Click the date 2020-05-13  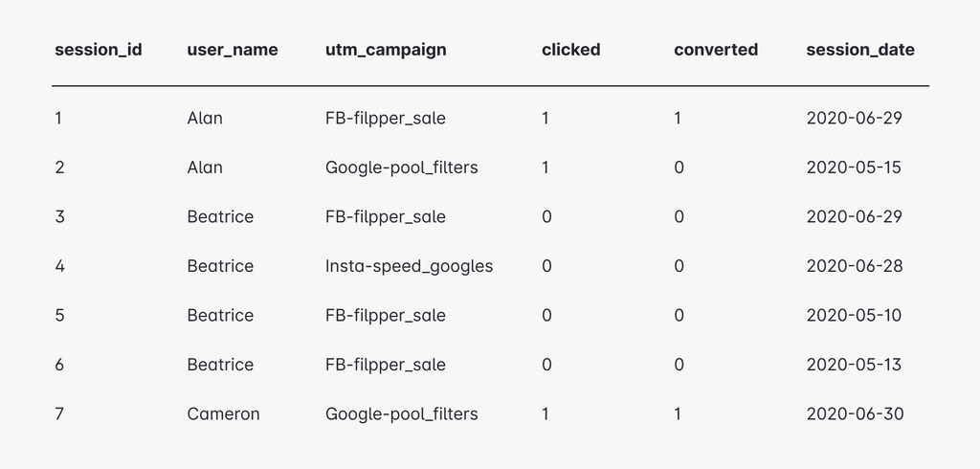click(x=854, y=365)
